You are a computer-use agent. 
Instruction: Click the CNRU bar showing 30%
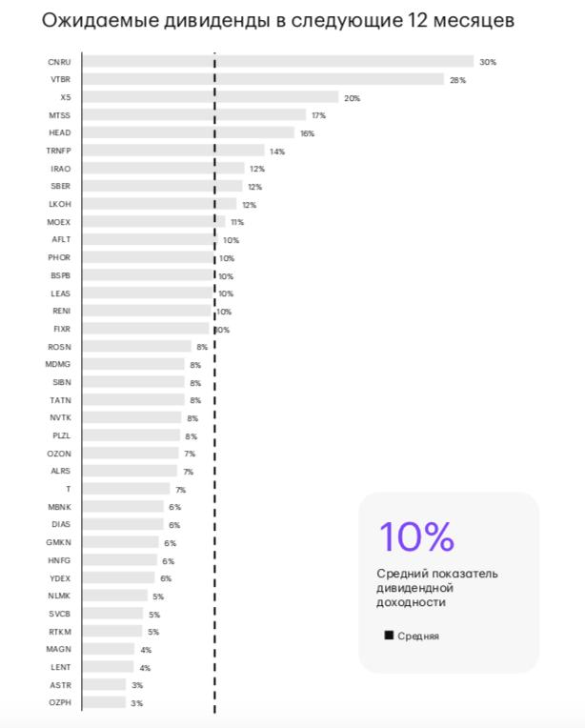click(x=277, y=62)
